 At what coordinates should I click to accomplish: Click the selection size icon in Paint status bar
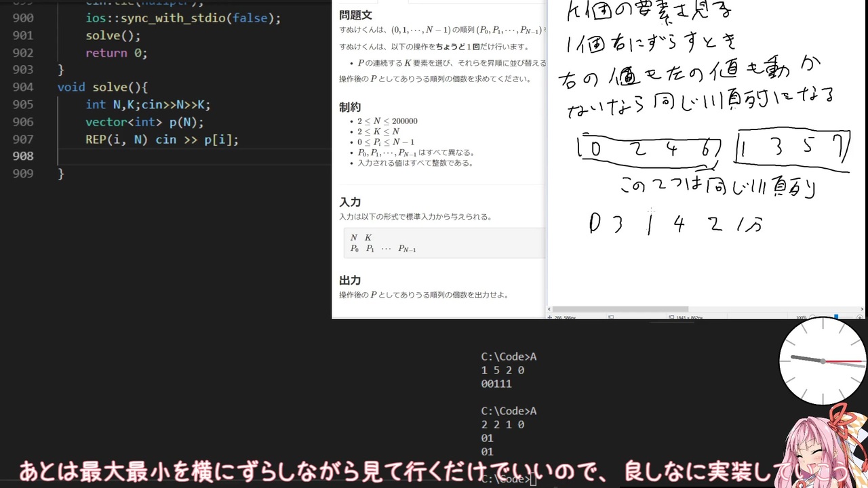pos(611,317)
